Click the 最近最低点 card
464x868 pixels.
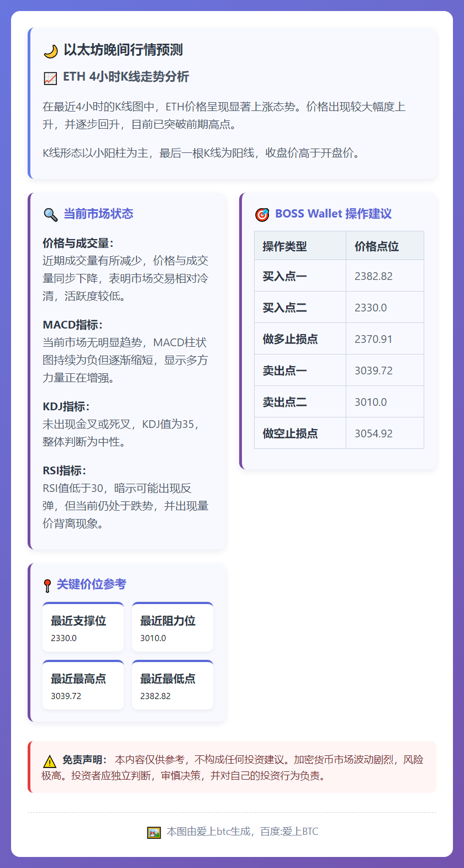pos(172,685)
